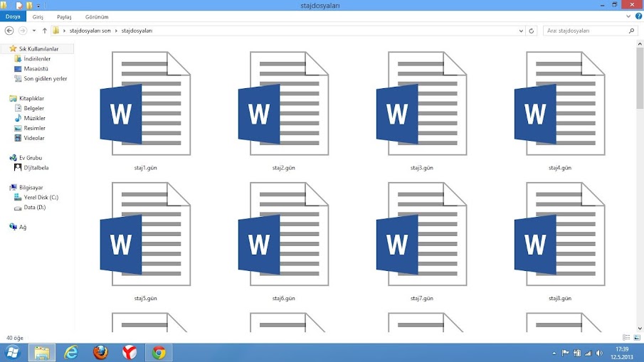This screenshot has height=362, width=644.
Task: Click the Properties icon in quick access toolbar
Action: coord(19,6)
